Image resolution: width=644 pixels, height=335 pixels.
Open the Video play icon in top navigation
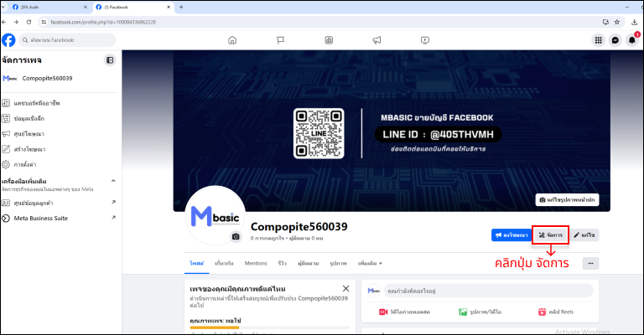(x=425, y=40)
